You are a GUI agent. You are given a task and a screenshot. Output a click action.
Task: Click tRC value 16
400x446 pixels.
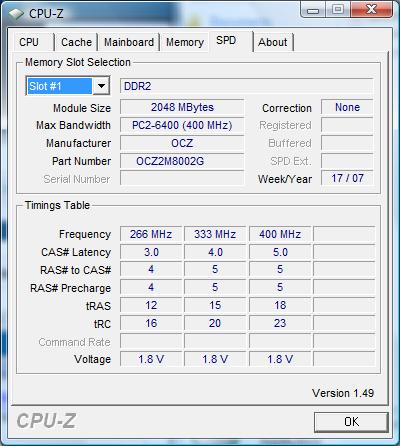[x=151, y=323]
